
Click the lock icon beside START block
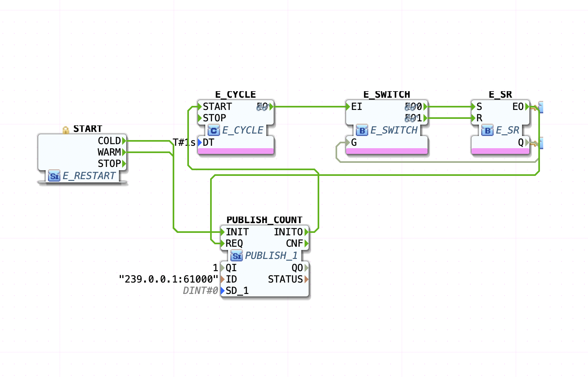[66, 130]
